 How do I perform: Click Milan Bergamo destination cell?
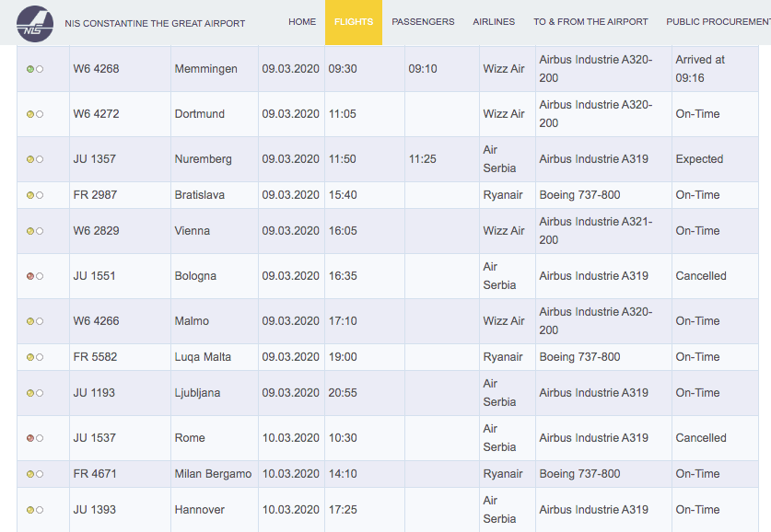point(213,474)
